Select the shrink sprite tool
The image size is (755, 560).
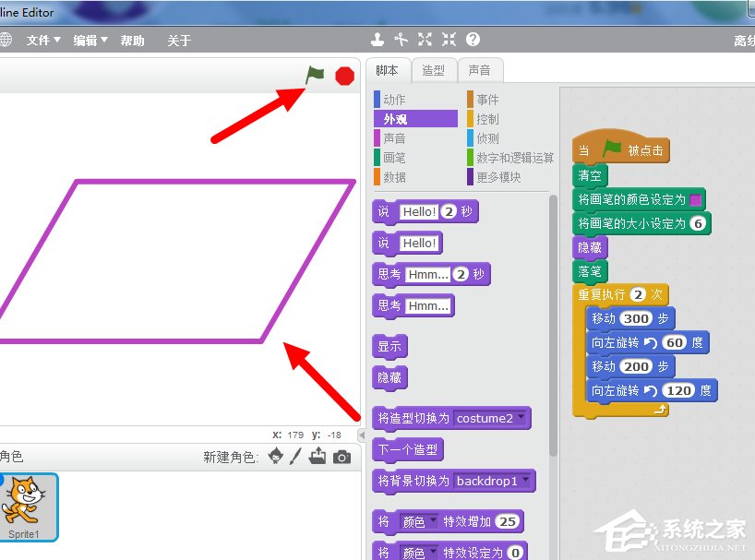pyautogui.click(x=449, y=40)
